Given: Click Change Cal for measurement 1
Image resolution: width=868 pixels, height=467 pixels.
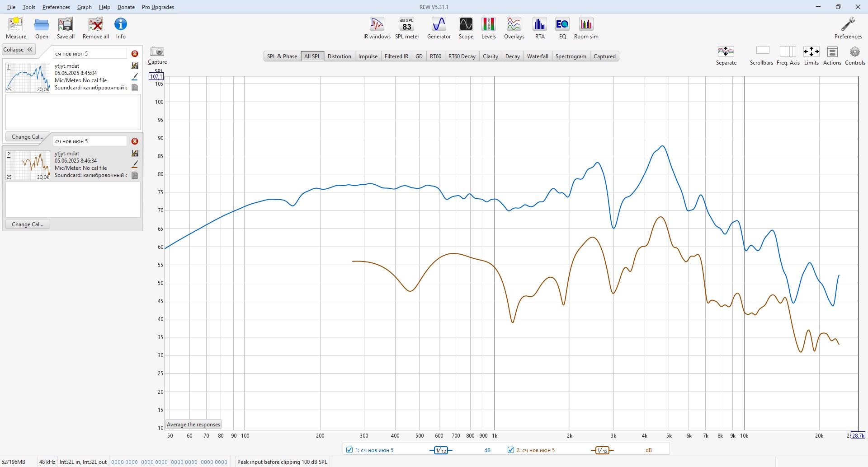Looking at the screenshot, I should click(x=28, y=136).
